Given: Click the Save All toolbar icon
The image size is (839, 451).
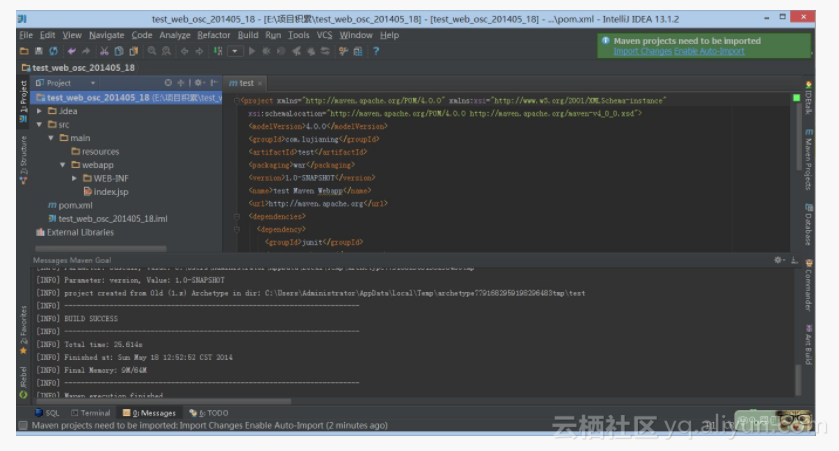Looking at the screenshot, I should point(39,51).
